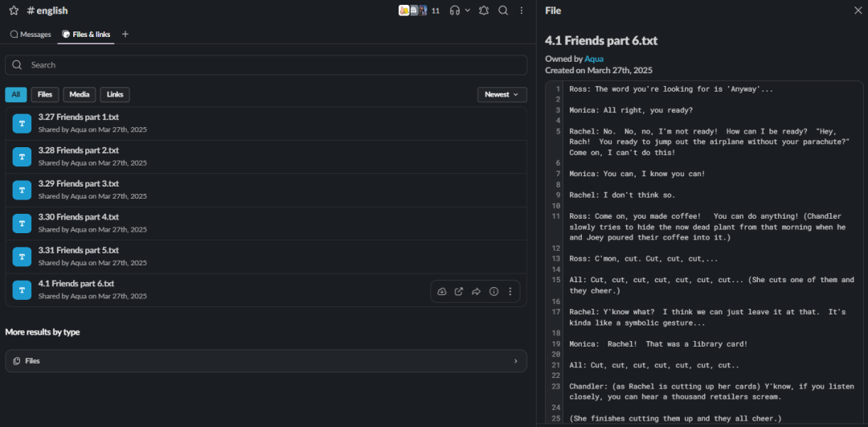
Task: Download the 4.1 Friends part 6 file
Action: pyautogui.click(x=442, y=291)
